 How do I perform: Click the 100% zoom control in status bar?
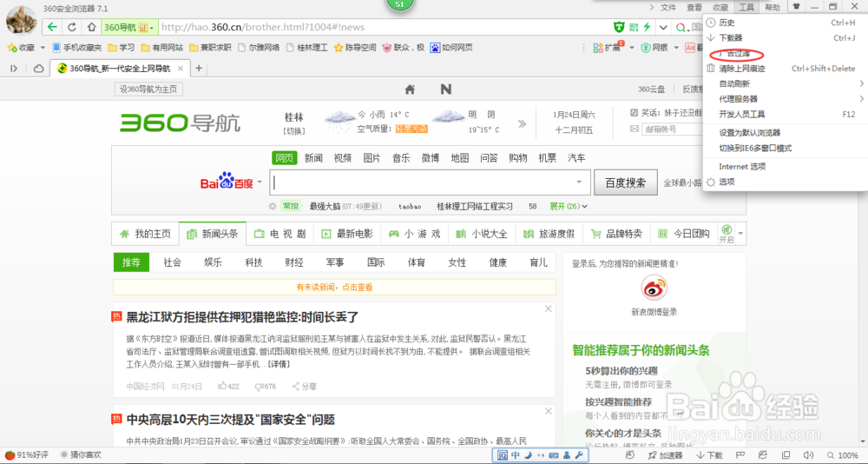[843, 455]
